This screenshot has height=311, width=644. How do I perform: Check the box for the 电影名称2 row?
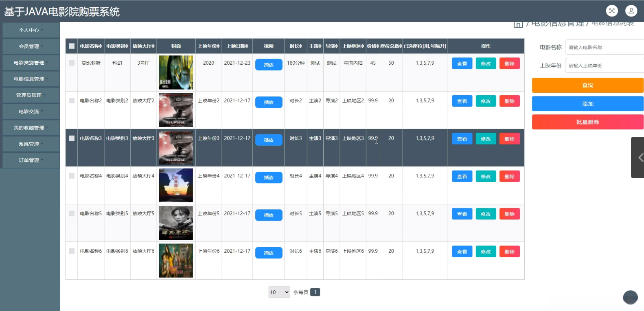tap(72, 101)
